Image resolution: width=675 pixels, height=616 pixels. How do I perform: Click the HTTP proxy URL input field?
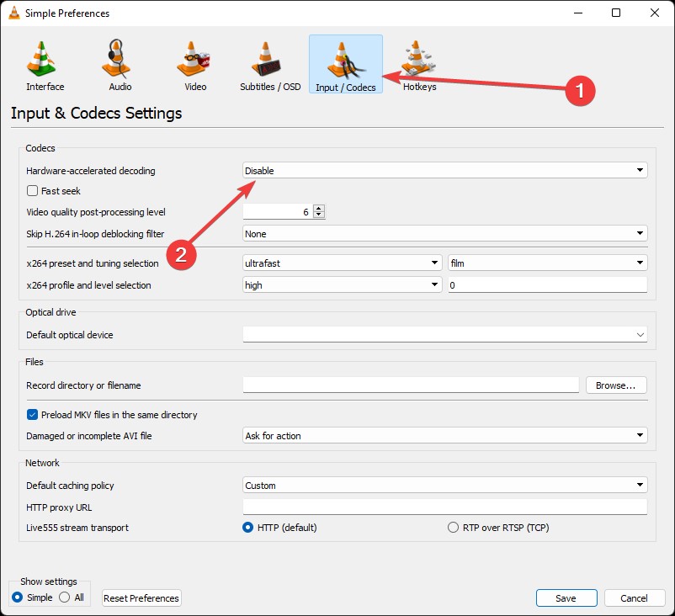tap(444, 507)
